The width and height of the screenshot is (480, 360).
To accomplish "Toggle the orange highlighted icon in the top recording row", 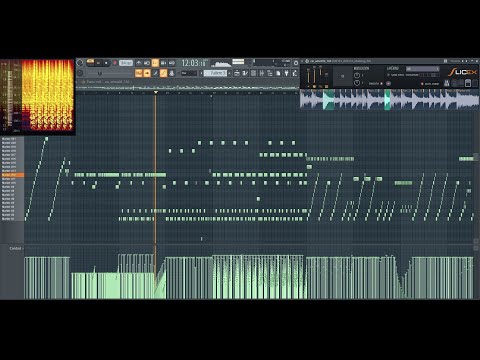I will point(155,63).
